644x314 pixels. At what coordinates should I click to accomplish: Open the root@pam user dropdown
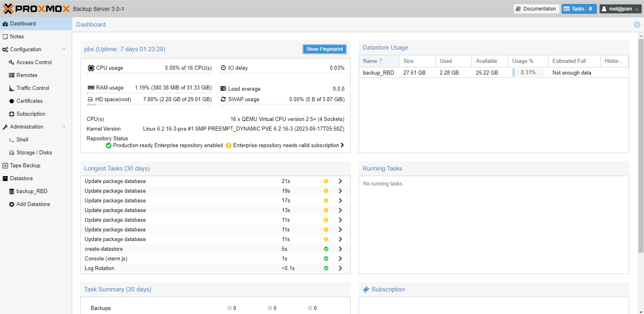(x=620, y=9)
